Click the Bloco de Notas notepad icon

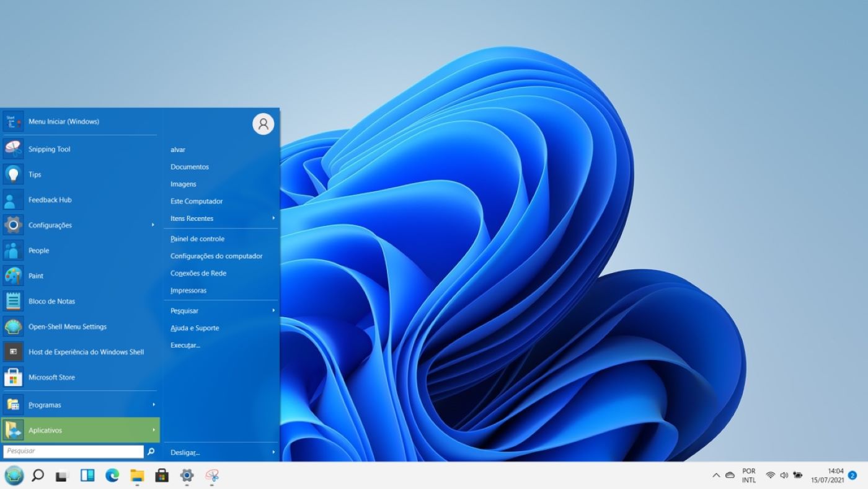(13, 301)
